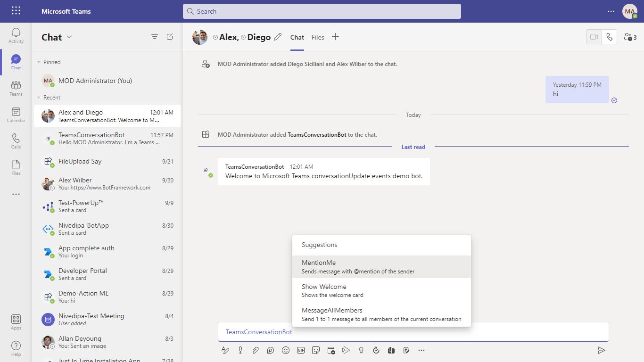Switch to the Files tab

318,37
